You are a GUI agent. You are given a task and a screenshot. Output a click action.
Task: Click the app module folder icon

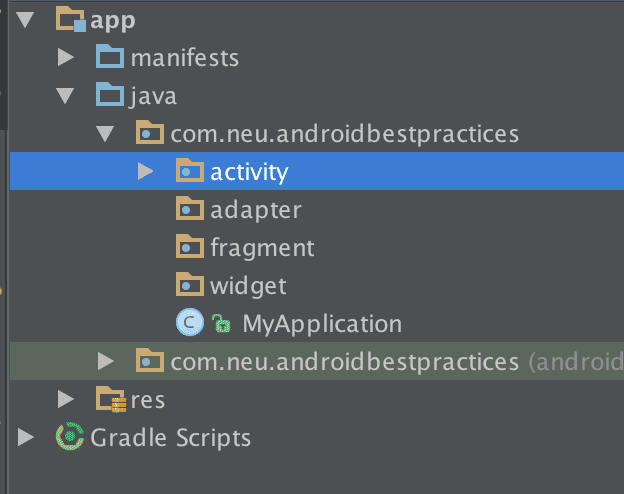[x=71, y=19]
